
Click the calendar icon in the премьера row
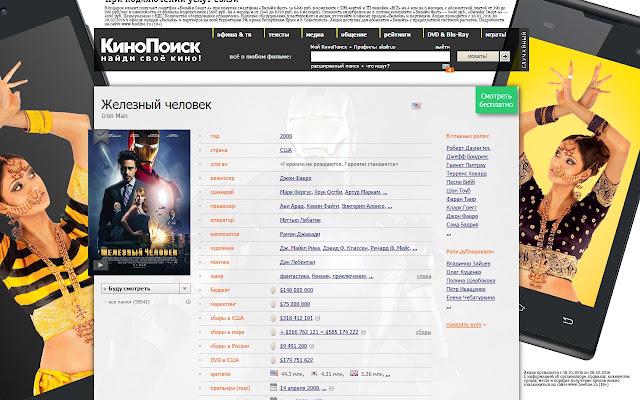tap(273, 387)
